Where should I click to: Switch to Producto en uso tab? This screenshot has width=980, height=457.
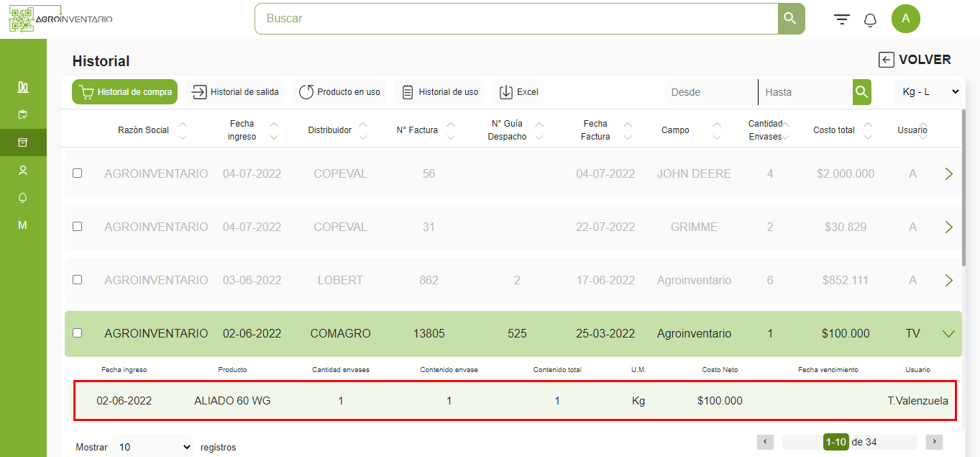point(339,92)
